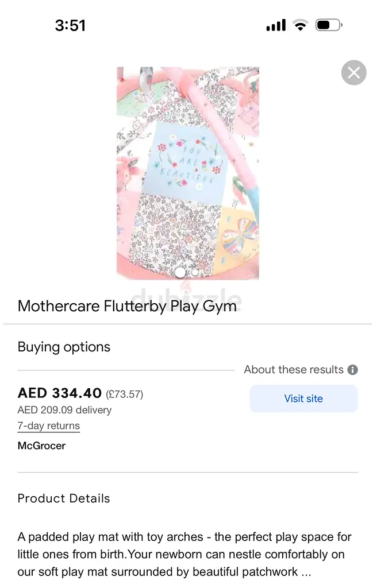Open the 7-day returns policy link
The width and height of the screenshot is (373, 588).
tap(48, 425)
